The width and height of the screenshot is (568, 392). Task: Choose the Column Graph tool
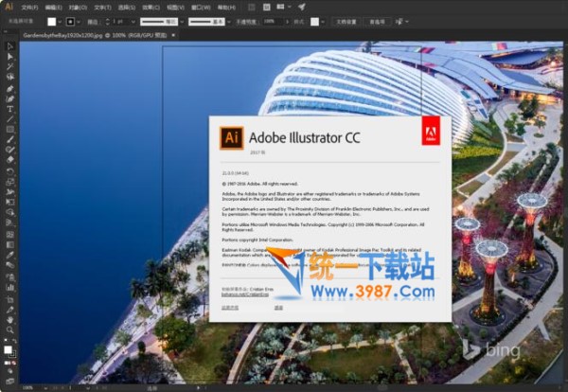9,288
